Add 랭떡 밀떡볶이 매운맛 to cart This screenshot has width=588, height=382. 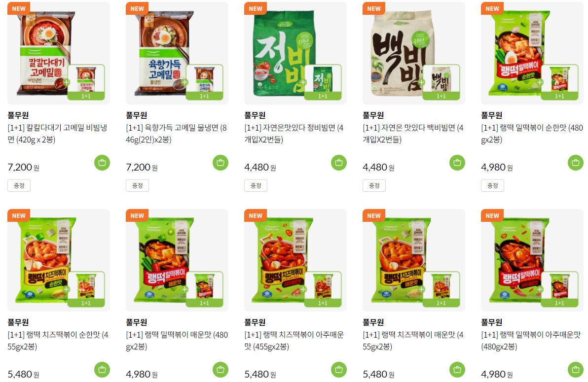coord(220,370)
